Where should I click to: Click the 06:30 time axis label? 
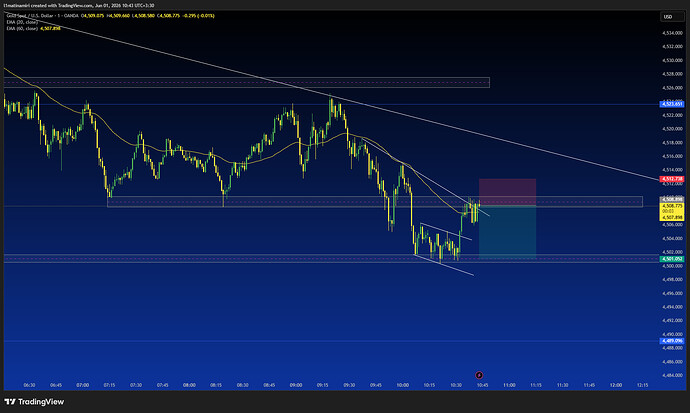click(x=29, y=385)
